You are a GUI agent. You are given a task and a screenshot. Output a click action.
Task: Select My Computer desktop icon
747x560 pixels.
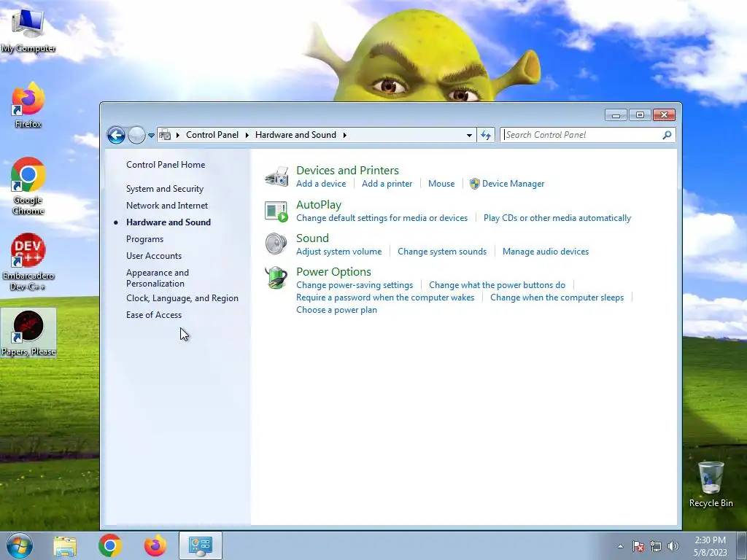(x=28, y=30)
